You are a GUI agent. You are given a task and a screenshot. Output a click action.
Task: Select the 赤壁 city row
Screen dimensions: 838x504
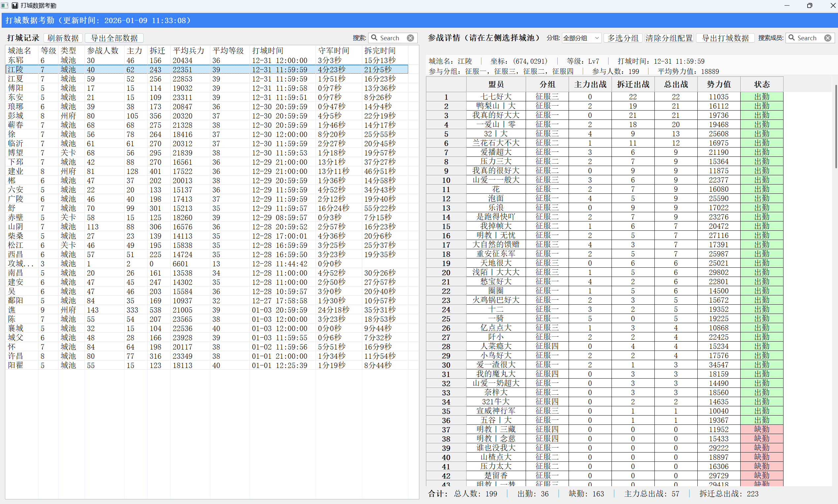[x=207, y=218]
